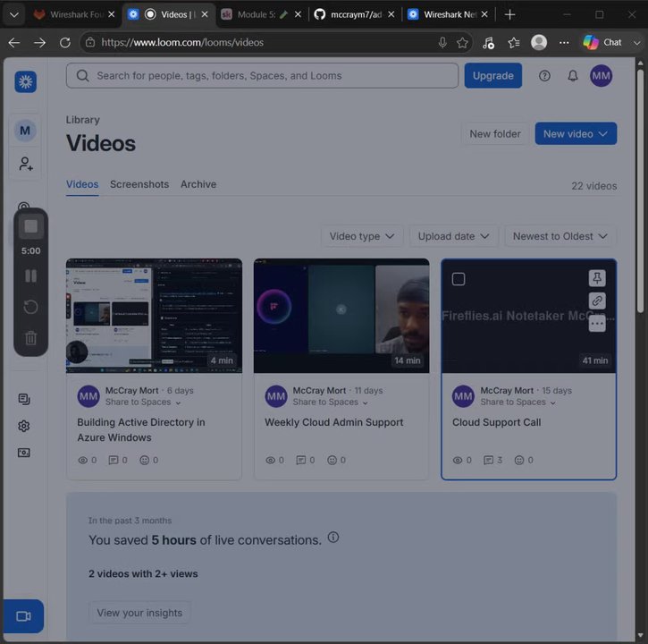Pause the recording in progress
The image size is (648, 644).
[x=31, y=275]
